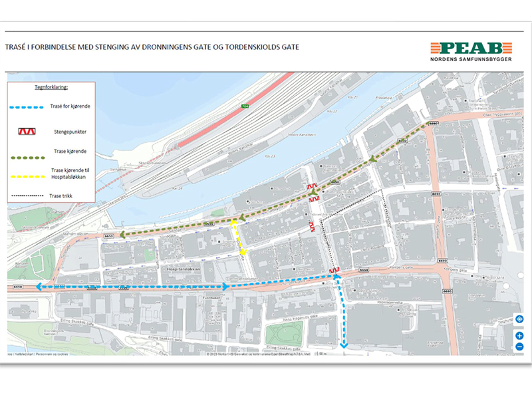Click the Stengepunkter barrier icon in legend
This screenshot has height=399, width=532.
(25, 132)
